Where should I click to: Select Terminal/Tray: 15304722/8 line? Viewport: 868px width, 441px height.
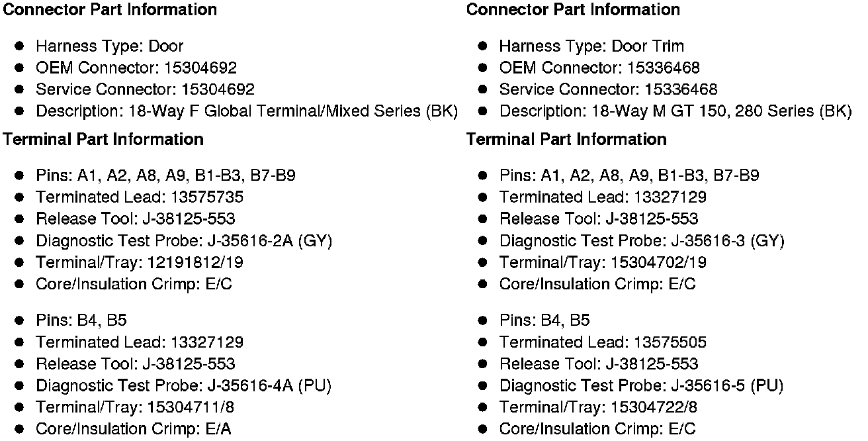(x=597, y=407)
